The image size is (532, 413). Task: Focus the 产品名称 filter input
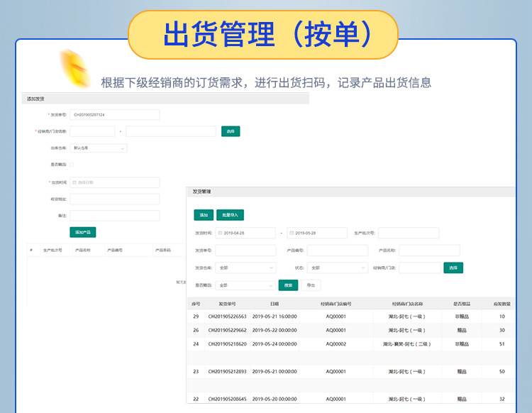tap(429, 250)
